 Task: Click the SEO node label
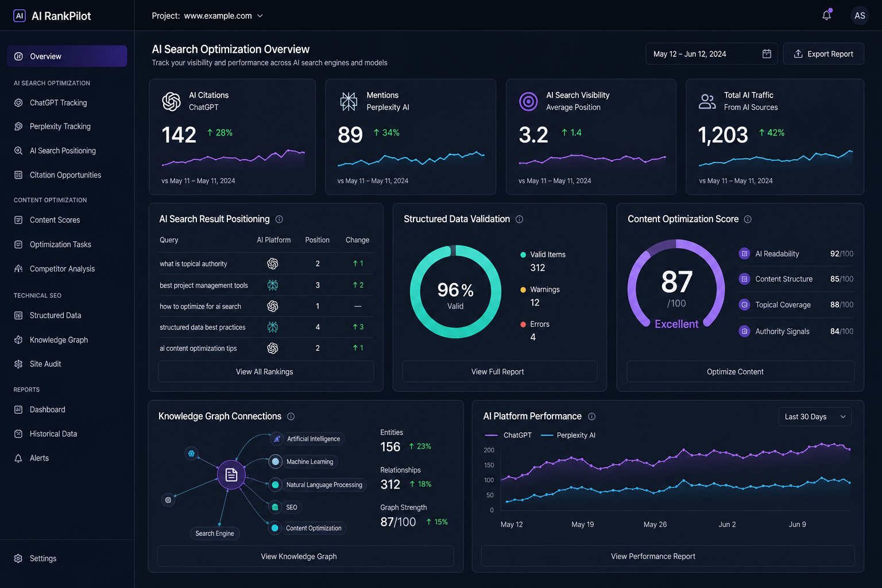292,508
